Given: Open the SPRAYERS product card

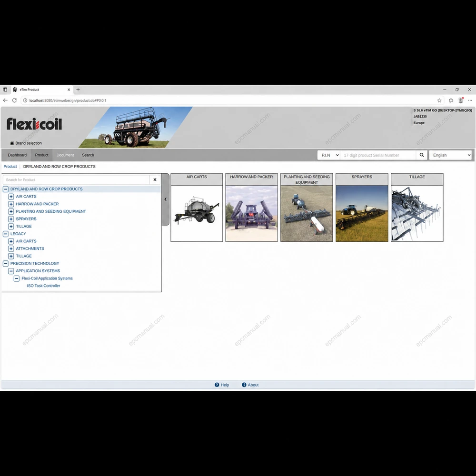Looking at the screenshot, I should click(362, 208).
